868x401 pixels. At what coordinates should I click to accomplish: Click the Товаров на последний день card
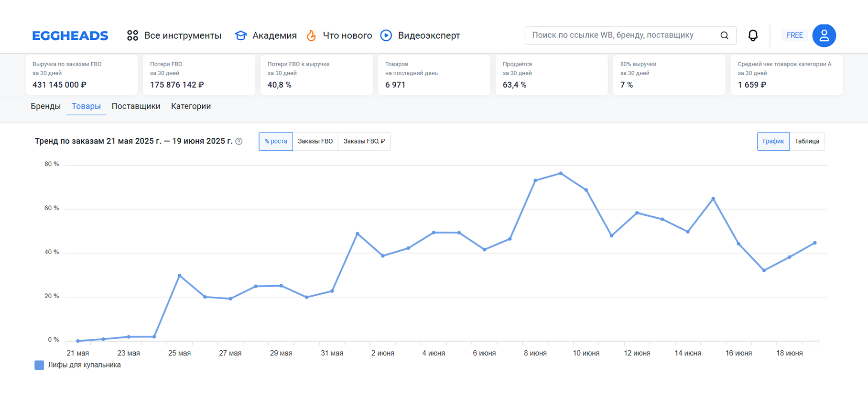(434, 75)
